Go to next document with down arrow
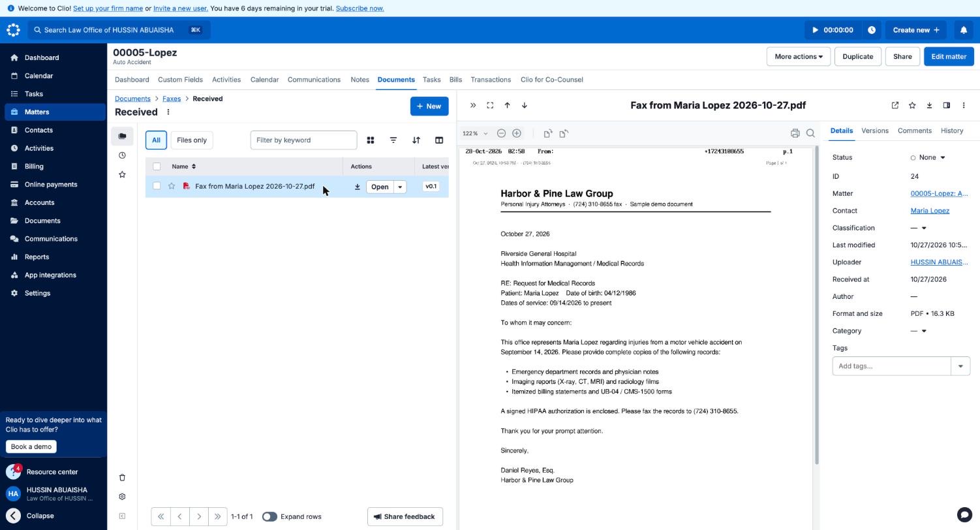Screen dimensions: 980x530 (524, 106)
